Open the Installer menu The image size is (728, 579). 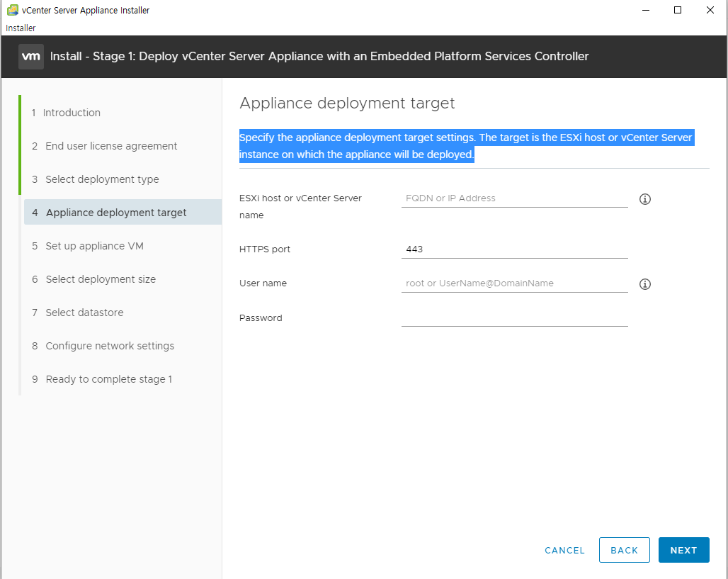pyautogui.click(x=21, y=28)
